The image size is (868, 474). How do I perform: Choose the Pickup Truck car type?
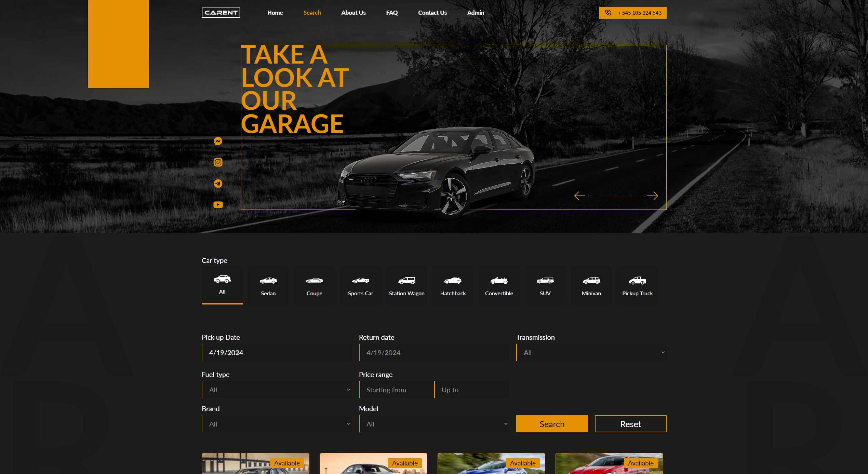(x=637, y=286)
